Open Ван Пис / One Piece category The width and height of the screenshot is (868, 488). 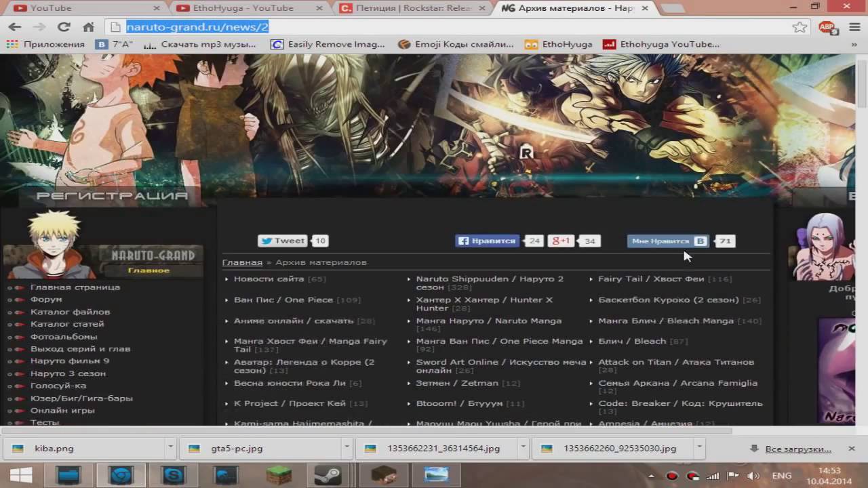click(283, 300)
